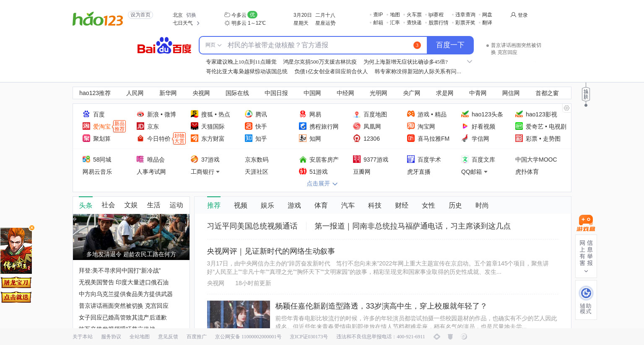Click 屠龙宝刀 ad button
Screen dimensions: 644x345
tap(16, 283)
